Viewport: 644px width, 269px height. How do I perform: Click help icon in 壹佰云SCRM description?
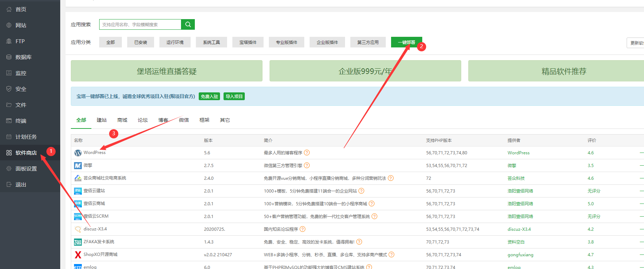pos(374,216)
